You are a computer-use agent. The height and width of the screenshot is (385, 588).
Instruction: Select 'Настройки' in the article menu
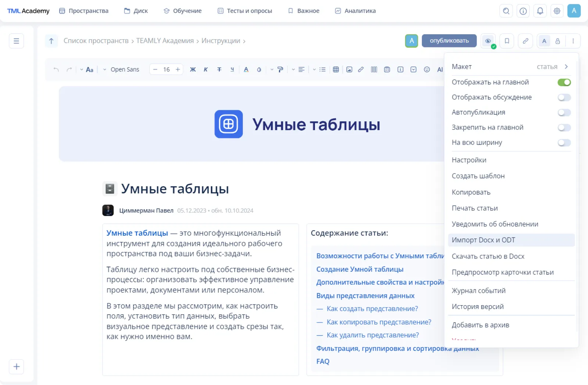click(511, 160)
